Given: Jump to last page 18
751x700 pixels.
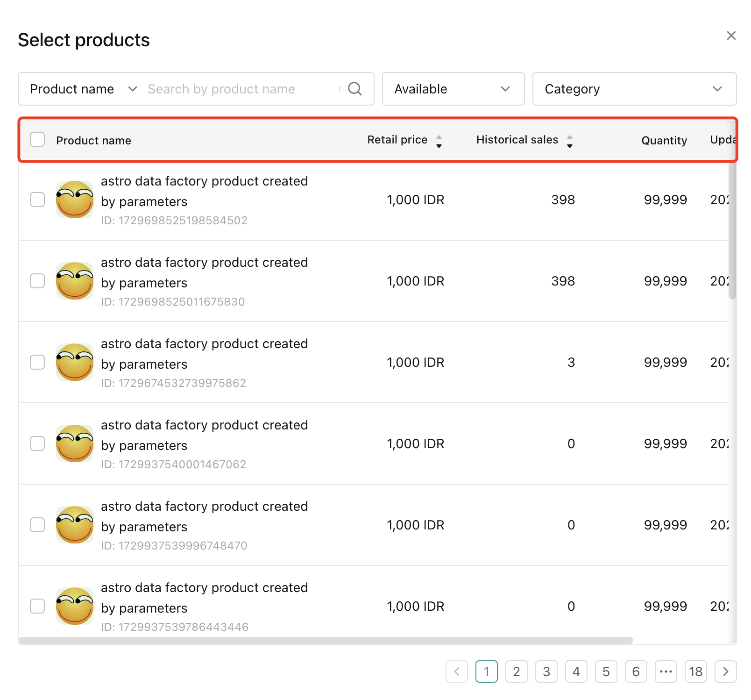Looking at the screenshot, I should [x=695, y=671].
